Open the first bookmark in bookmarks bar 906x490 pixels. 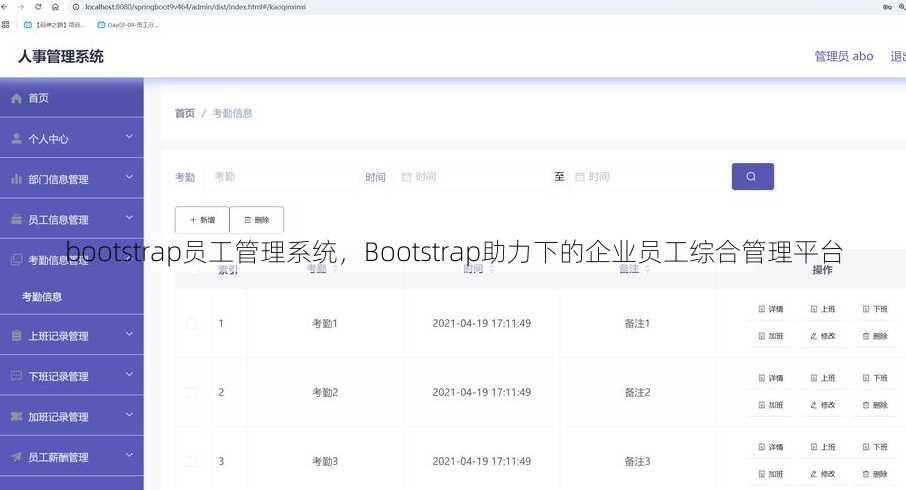54,25
